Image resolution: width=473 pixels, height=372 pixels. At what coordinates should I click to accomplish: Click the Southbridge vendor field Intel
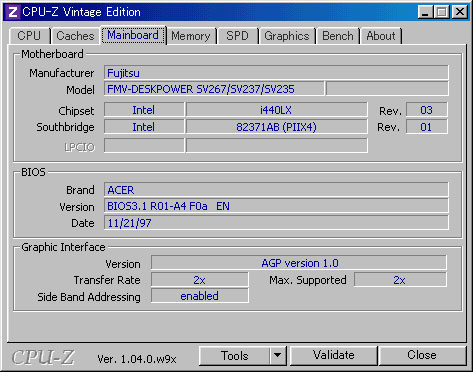coord(144,127)
